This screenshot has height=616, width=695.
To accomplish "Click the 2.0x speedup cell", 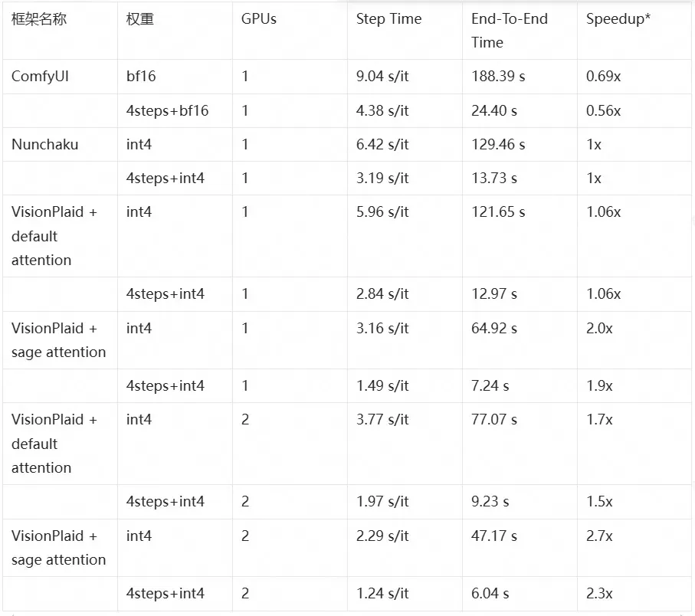I will (x=599, y=328).
